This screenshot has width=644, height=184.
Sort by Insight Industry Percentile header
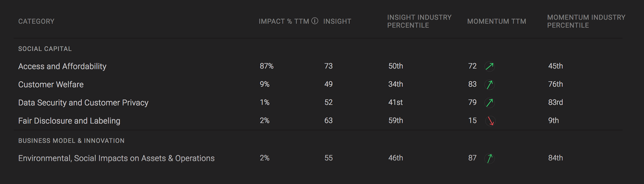(419, 21)
